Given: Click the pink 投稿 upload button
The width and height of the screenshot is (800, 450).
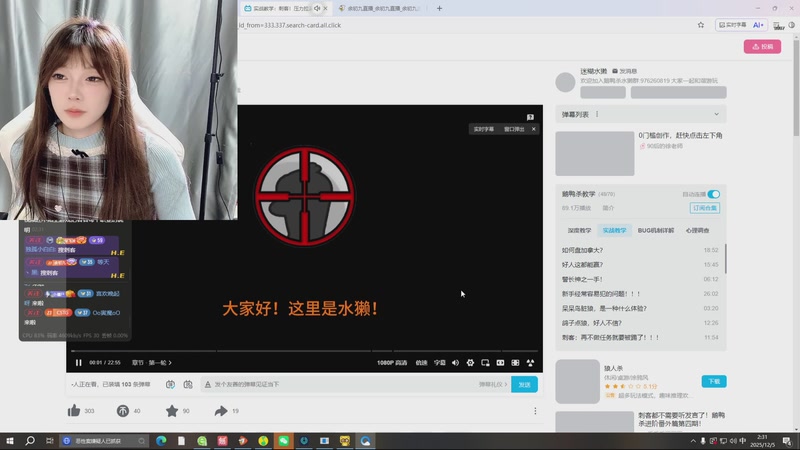Looking at the screenshot, I should (762, 46).
